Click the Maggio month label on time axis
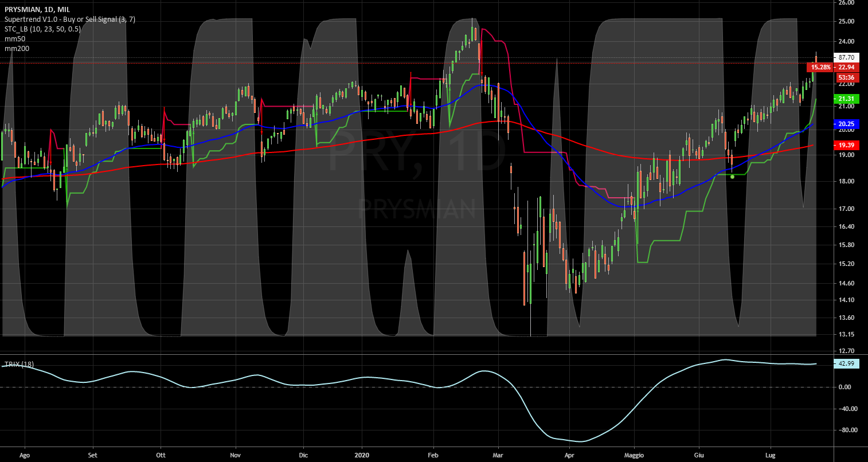The image size is (868, 462). (x=634, y=456)
